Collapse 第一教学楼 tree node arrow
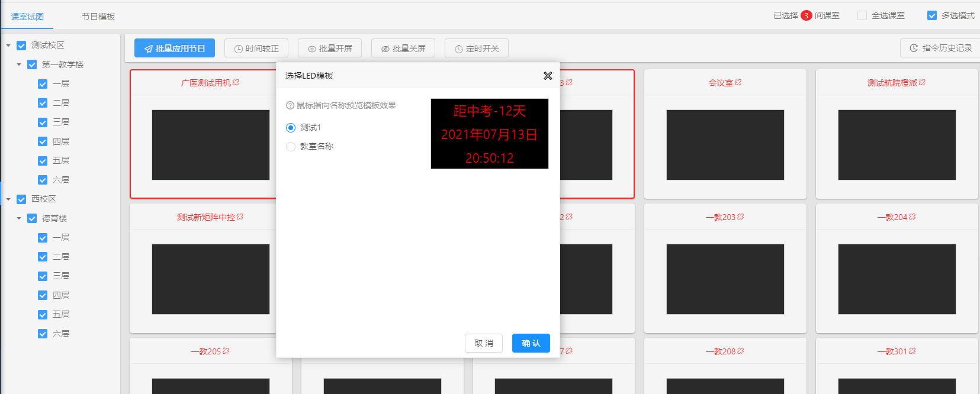The image size is (980, 394). click(19, 64)
